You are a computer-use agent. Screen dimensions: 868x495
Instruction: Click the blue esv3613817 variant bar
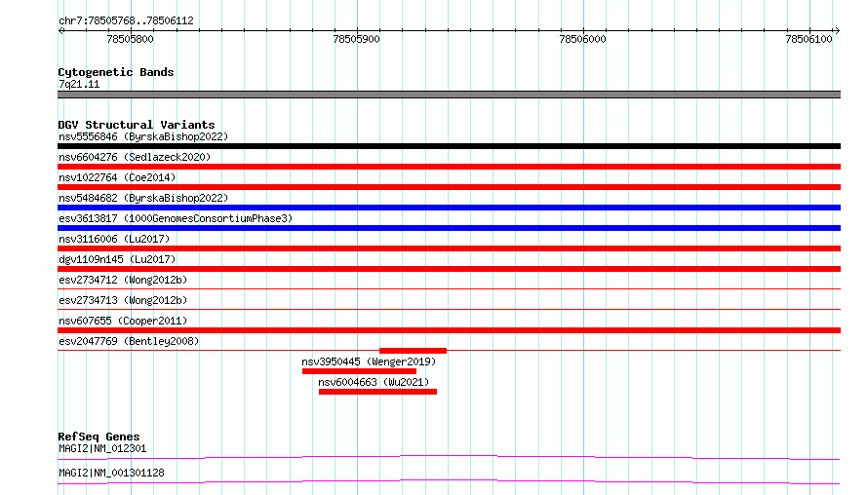(449, 228)
